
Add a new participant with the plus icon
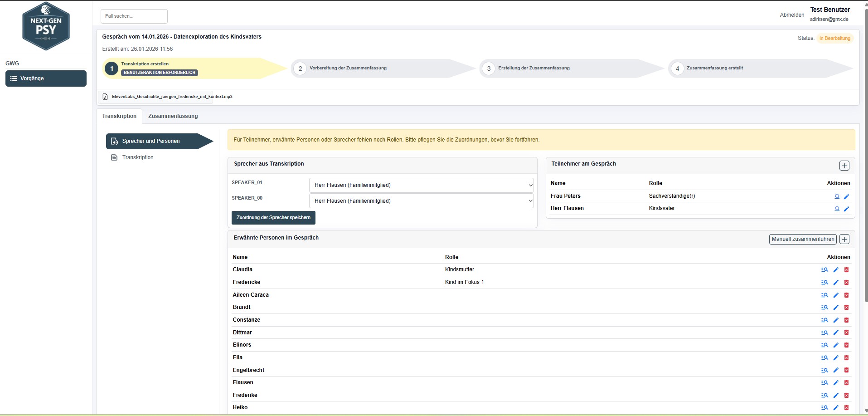coord(844,166)
